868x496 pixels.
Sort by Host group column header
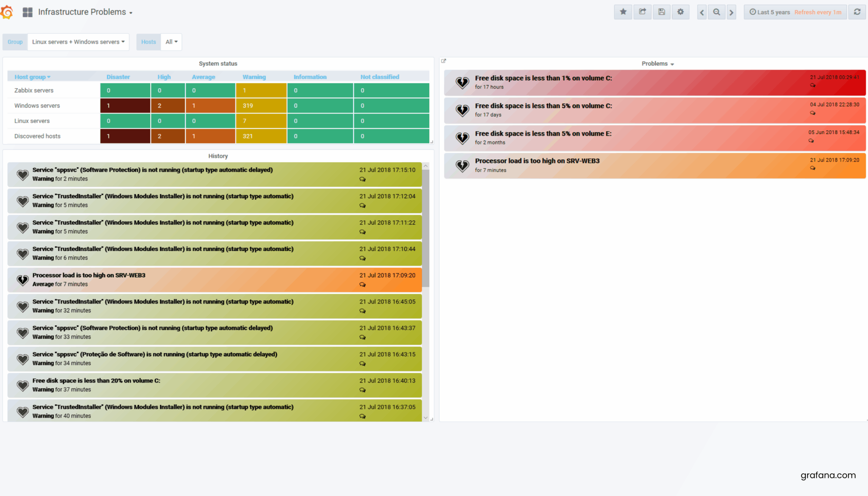click(32, 77)
